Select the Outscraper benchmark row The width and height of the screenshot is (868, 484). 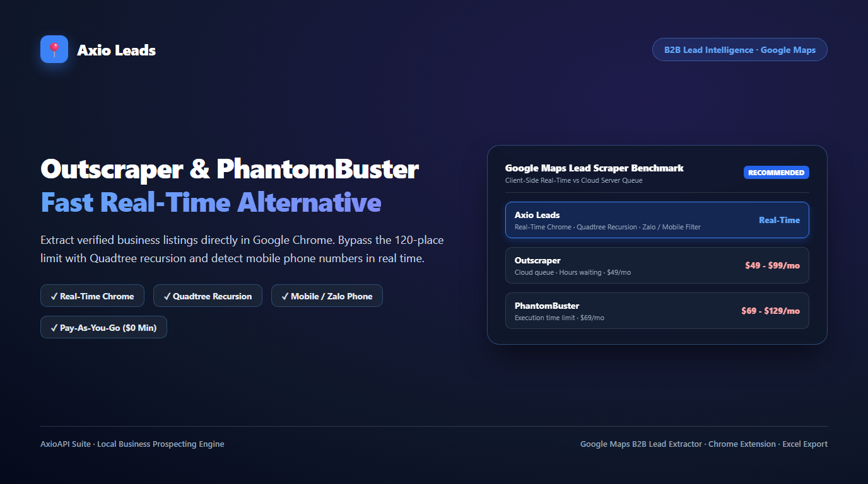[x=657, y=265]
